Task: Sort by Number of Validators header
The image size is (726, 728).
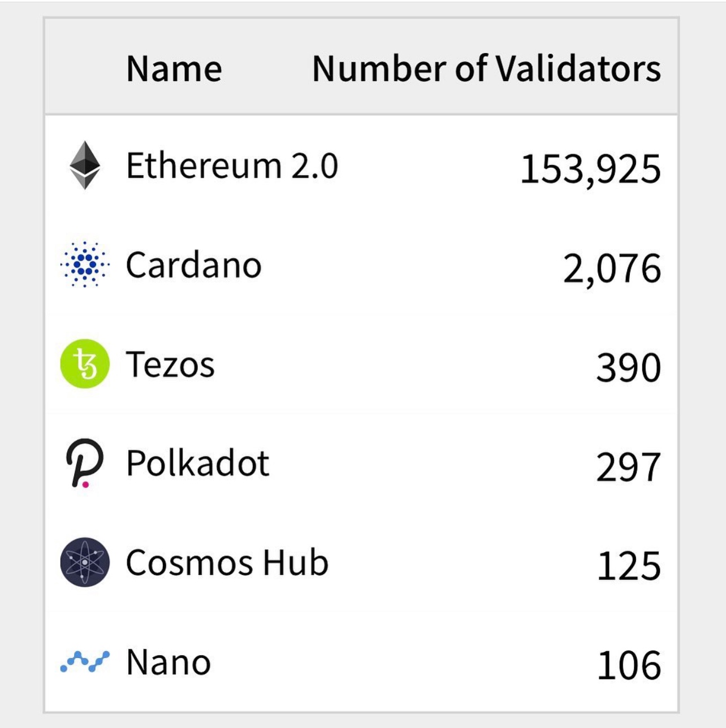Action: click(x=486, y=68)
